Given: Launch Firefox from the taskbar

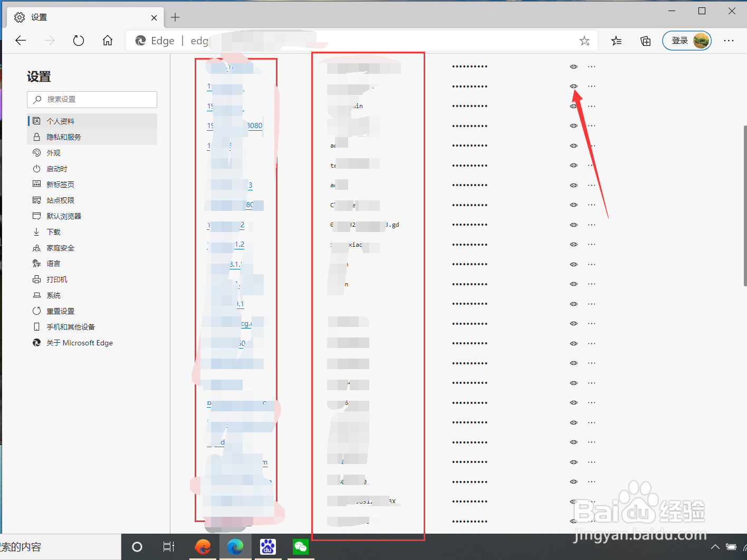Looking at the screenshot, I should click(203, 547).
